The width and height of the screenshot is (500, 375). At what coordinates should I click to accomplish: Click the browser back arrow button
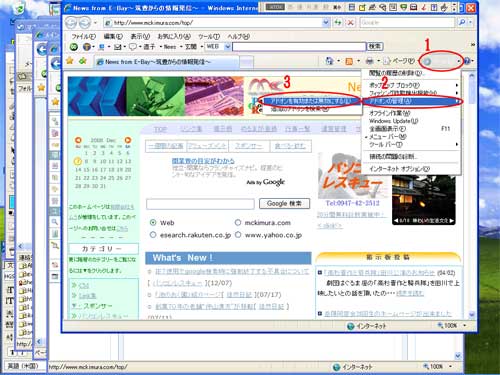tap(71, 23)
